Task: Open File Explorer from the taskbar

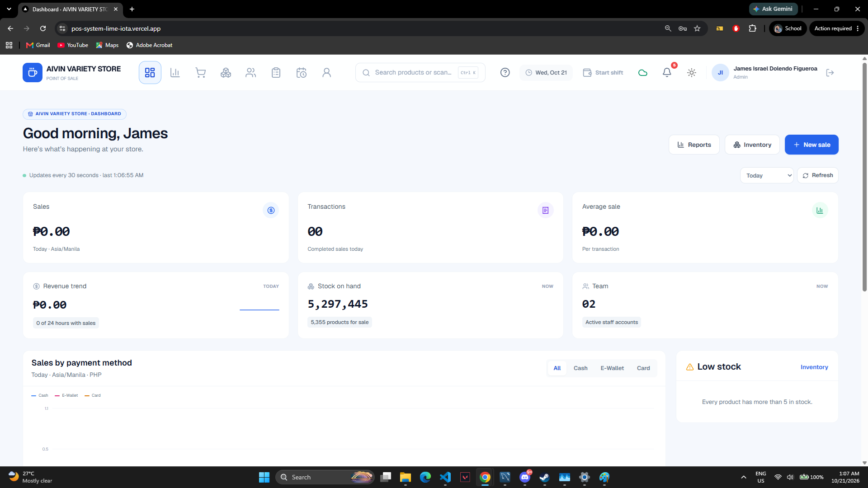Action: (405, 477)
